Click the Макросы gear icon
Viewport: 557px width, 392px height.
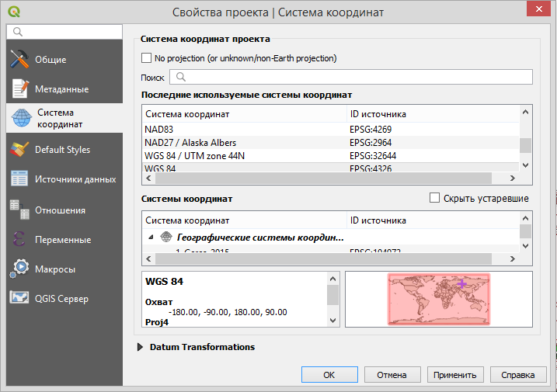20,269
